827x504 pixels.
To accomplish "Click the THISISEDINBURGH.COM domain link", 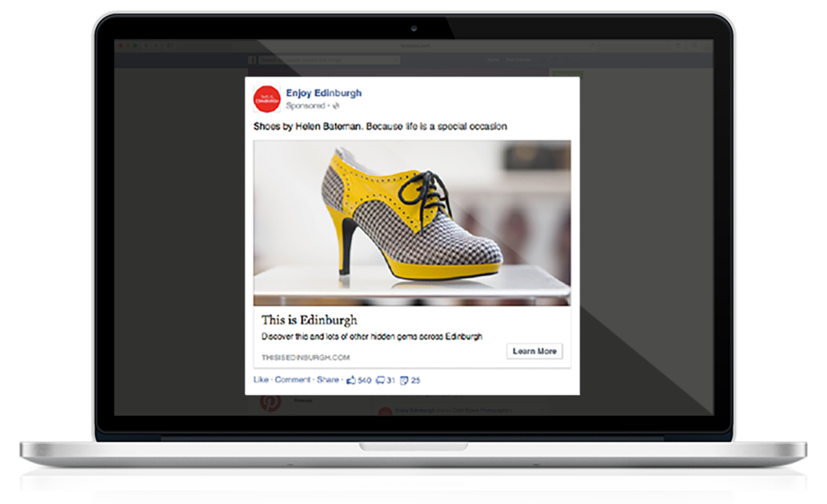I will [x=305, y=357].
